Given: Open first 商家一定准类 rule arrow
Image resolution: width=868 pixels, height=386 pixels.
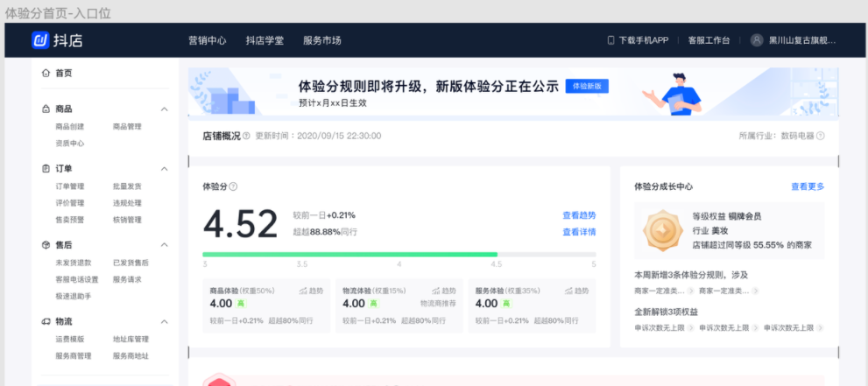Looking at the screenshot, I should (x=691, y=291).
